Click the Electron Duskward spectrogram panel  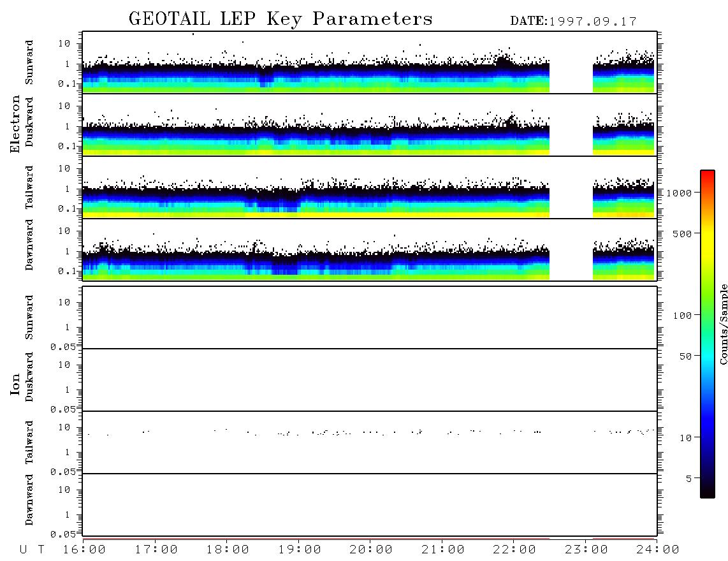370,125
